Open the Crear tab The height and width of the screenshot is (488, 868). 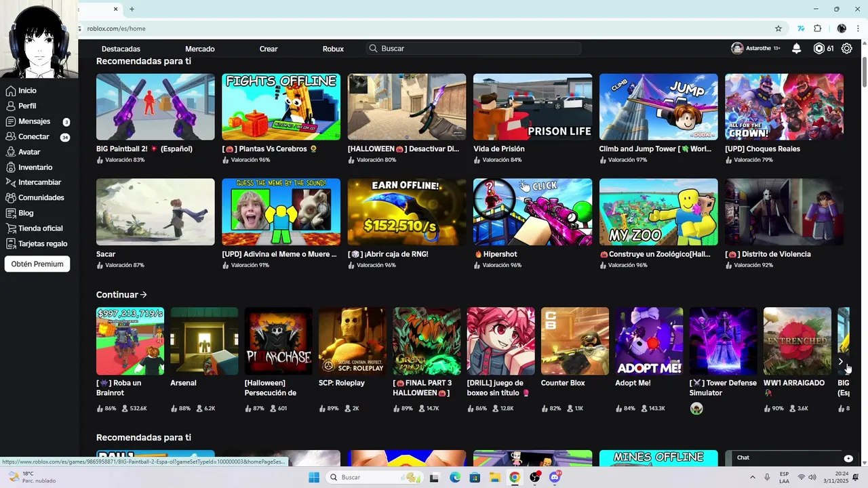pos(269,49)
